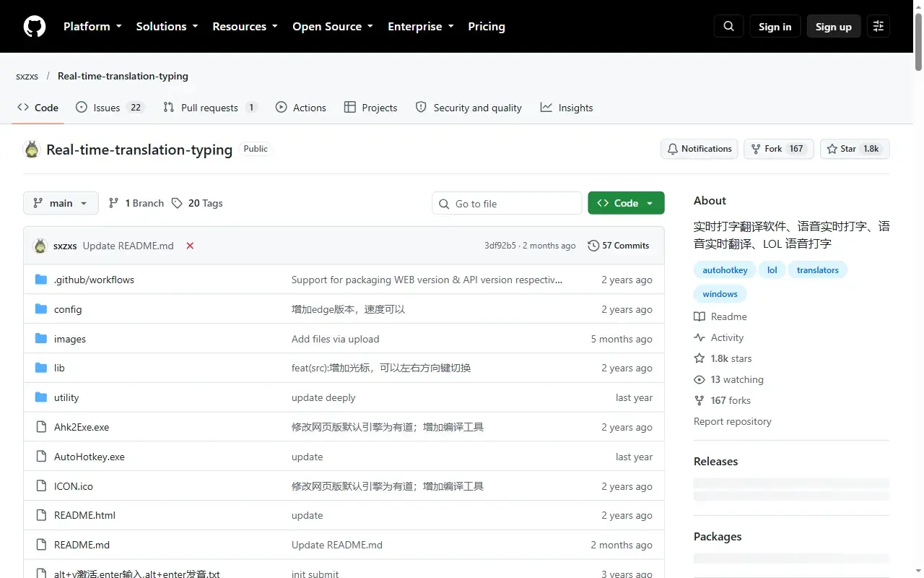Click the autohotkey topic tag
The image size is (924, 578).
(x=725, y=269)
